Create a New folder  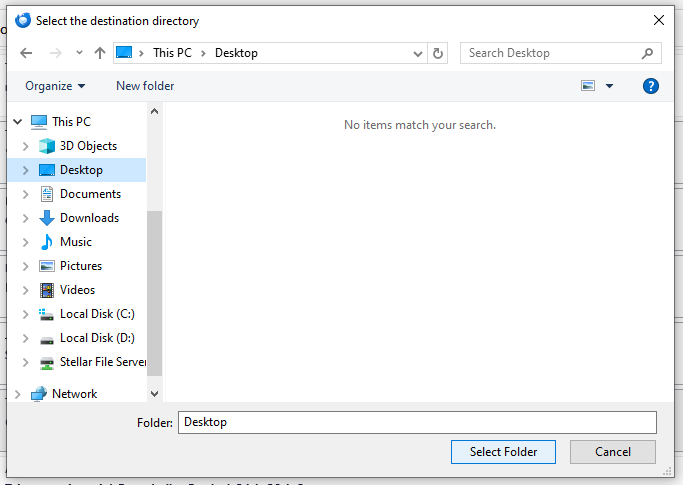[145, 86]
